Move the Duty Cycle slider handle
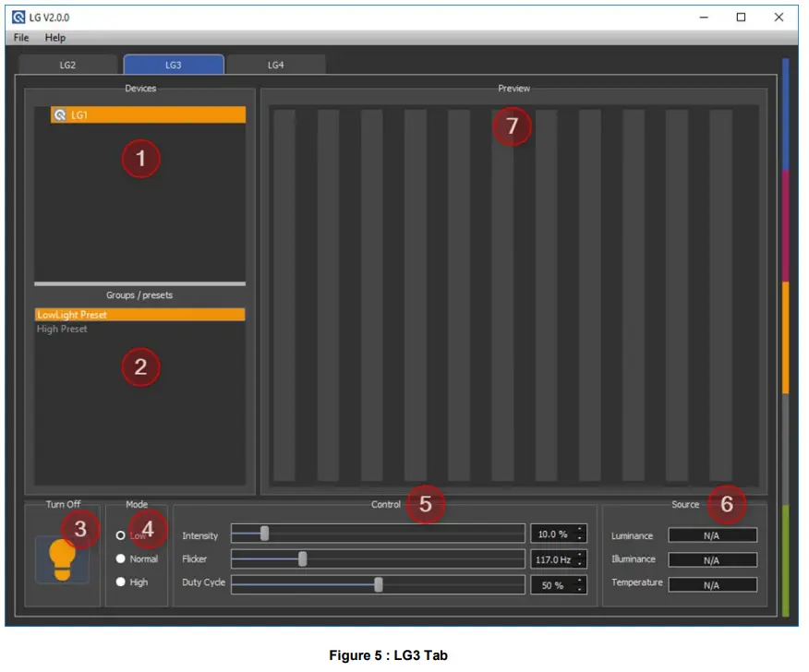 coord(380,583)
